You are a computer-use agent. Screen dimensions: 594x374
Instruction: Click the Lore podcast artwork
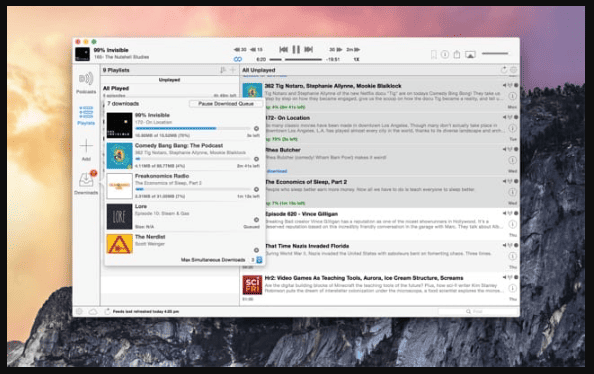(119, 216)
